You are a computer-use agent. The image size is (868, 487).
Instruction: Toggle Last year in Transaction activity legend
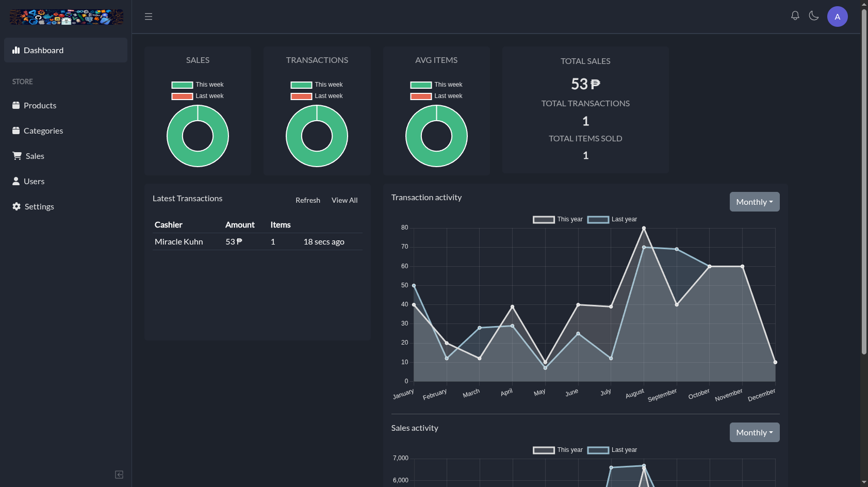click(x=612, y=219)
